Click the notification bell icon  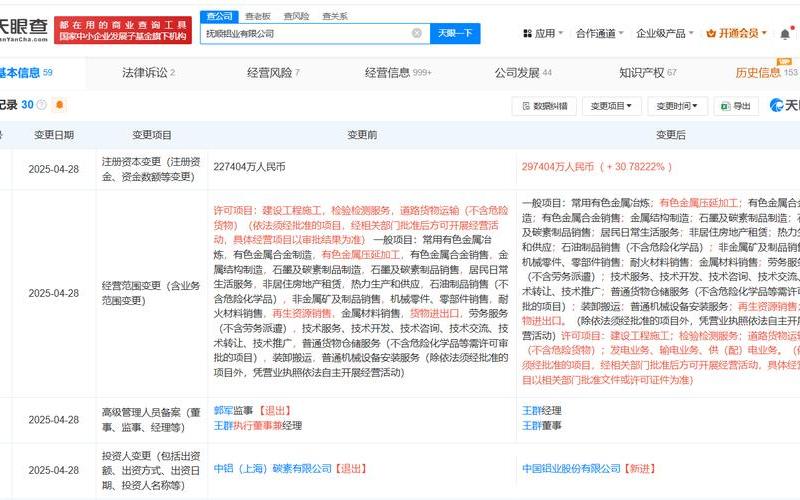pos(785,34)
